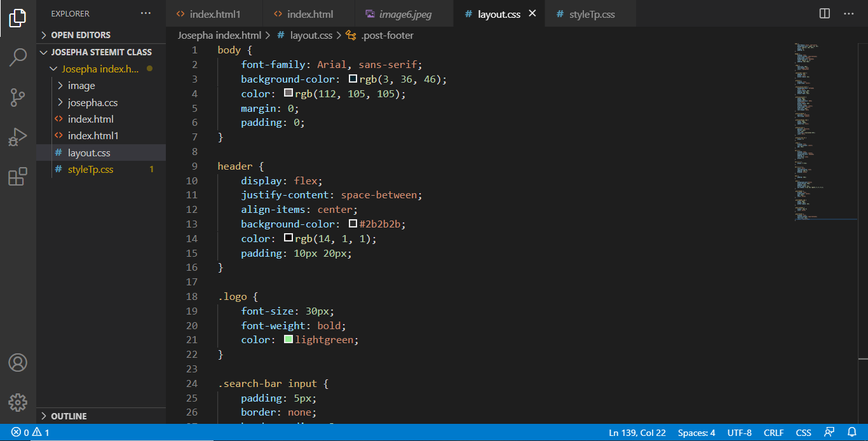This screenshot has height=441, width=868.
Task: Open the Extensions view icon
Action: tap(18, 177)
